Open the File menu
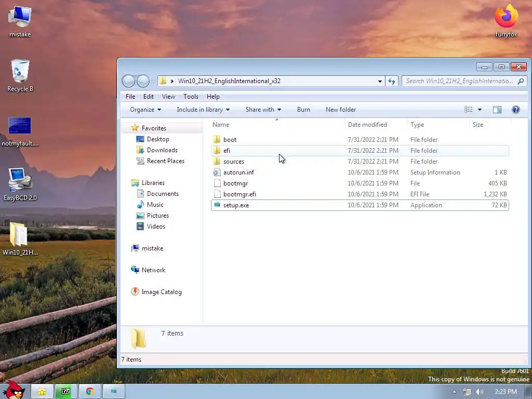Viewport: 532px width, 399px height. 130,97
